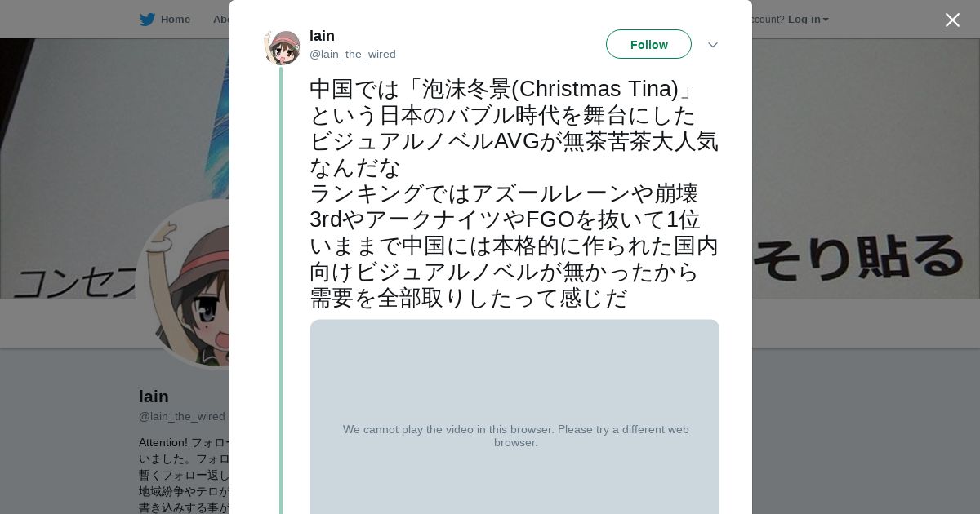Click the Log in link

click(x=804, y=20)
